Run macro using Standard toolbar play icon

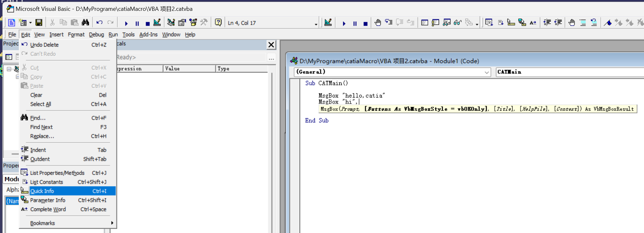click(x=126, y=23)
